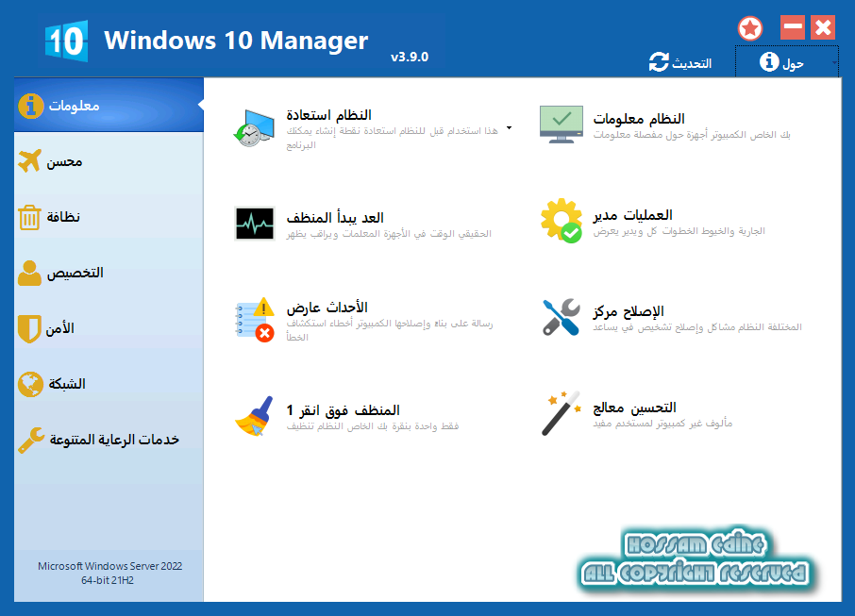The width and height of the screenshot is (855, 616).
Task: Click the description under النظام معلومات
Action: click(692, 135)
